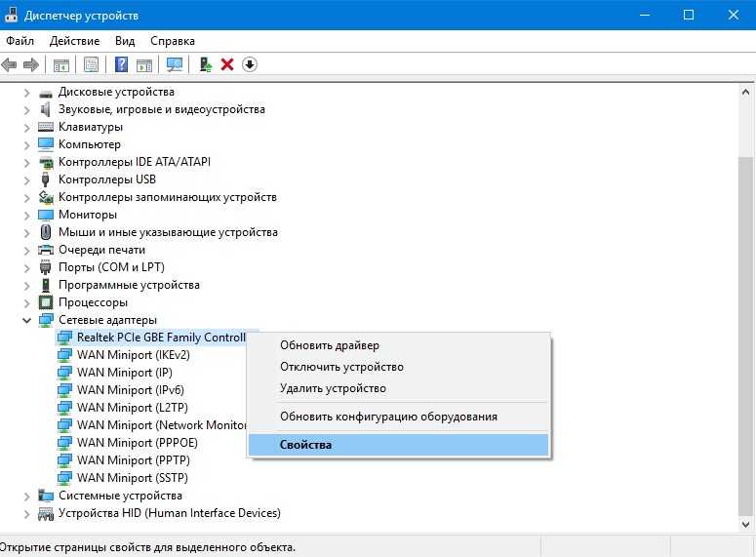Expand the Программные устройства node
This screenshot has width=756, height=557.
point(27,286)
